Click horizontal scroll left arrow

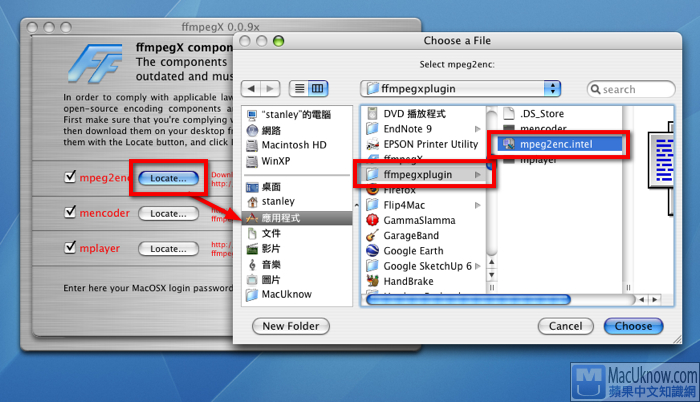coord(642,300)
